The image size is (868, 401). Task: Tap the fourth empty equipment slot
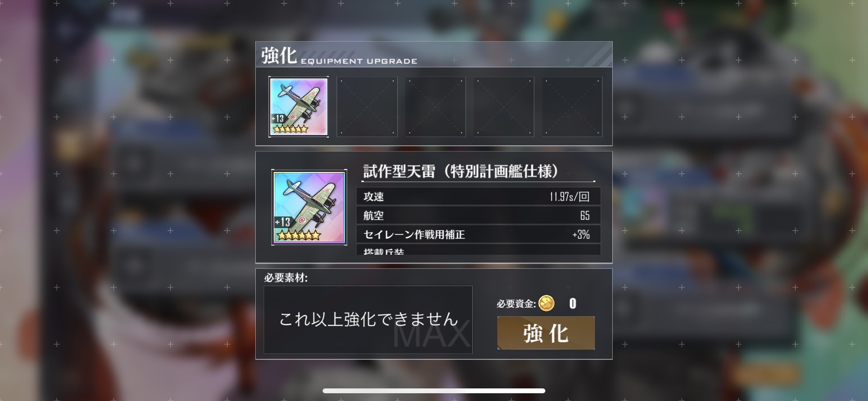pyautogui.click(x=504, y=107)
